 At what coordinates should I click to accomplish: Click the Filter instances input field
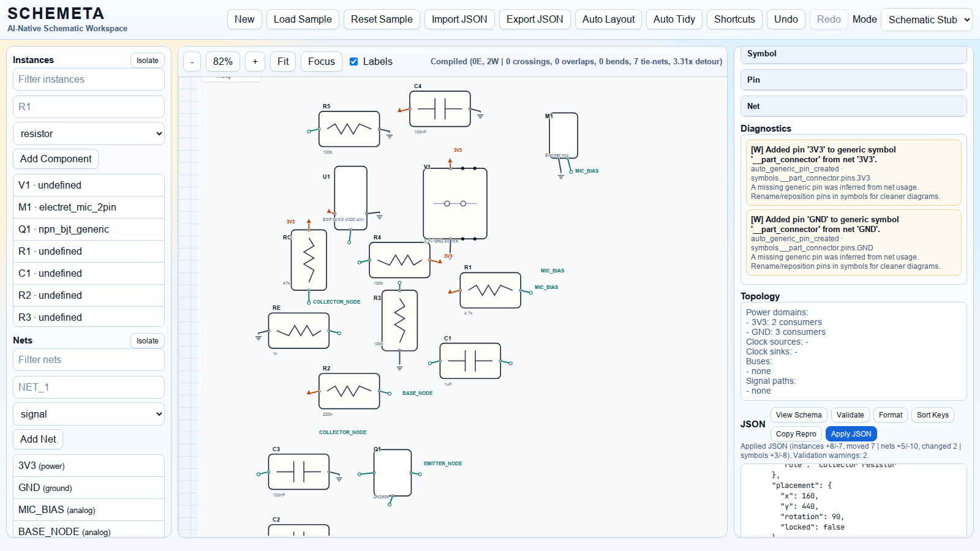click(x=89, y=79)
